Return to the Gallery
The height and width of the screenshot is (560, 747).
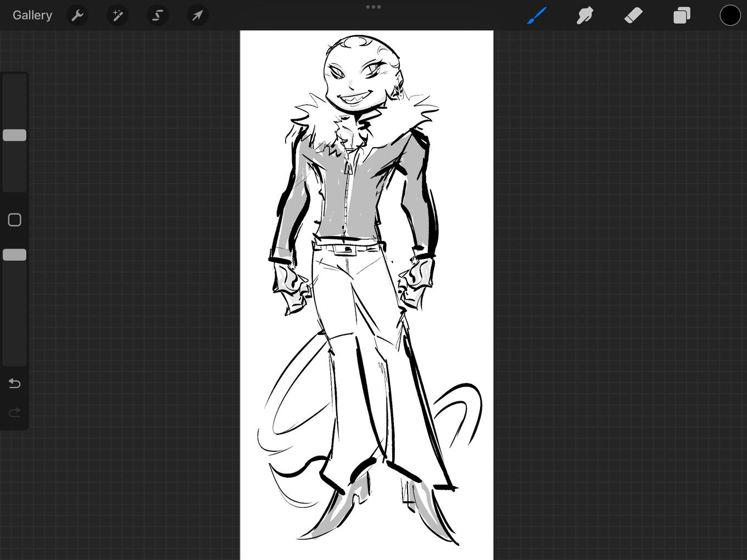[x=32, y=15]
